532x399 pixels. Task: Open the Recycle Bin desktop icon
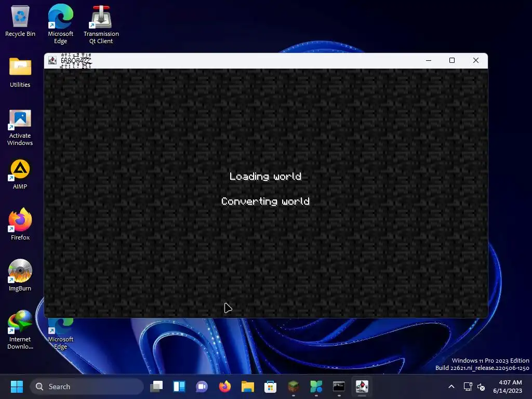point(20,21)
